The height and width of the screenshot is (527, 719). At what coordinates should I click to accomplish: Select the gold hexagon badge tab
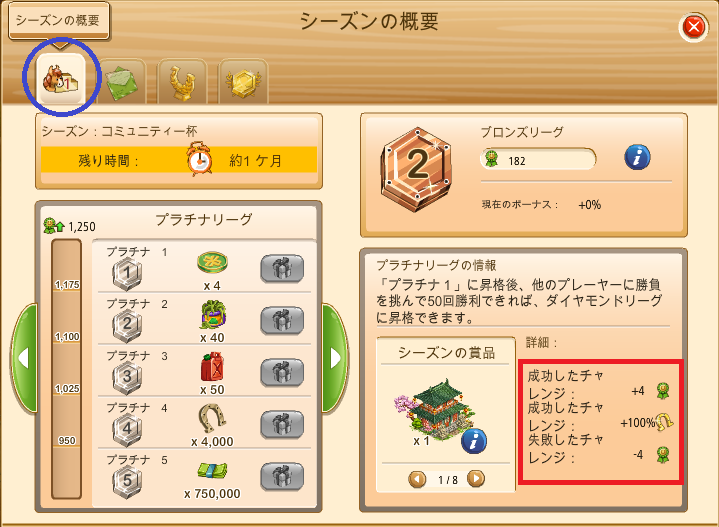point(243,82)
